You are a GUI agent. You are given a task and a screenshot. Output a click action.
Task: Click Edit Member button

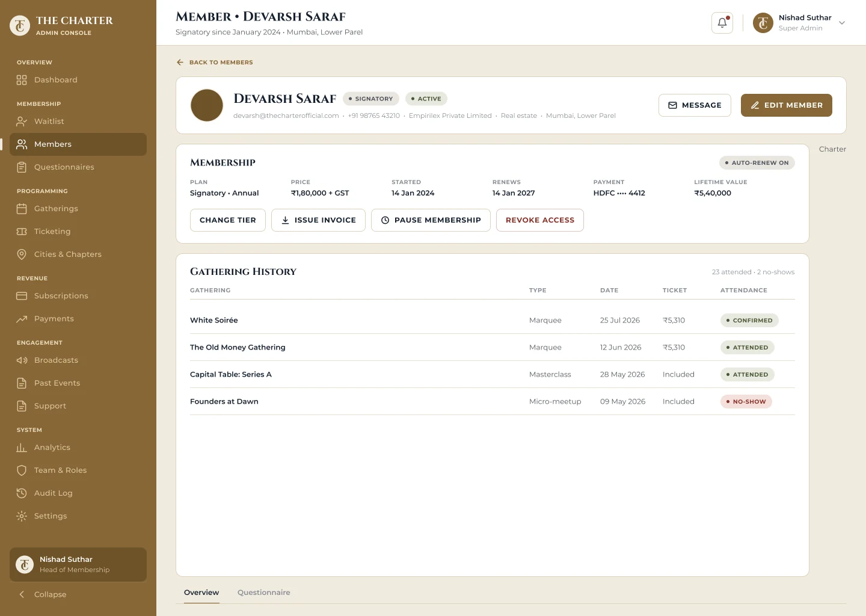[x=787, y=105]
